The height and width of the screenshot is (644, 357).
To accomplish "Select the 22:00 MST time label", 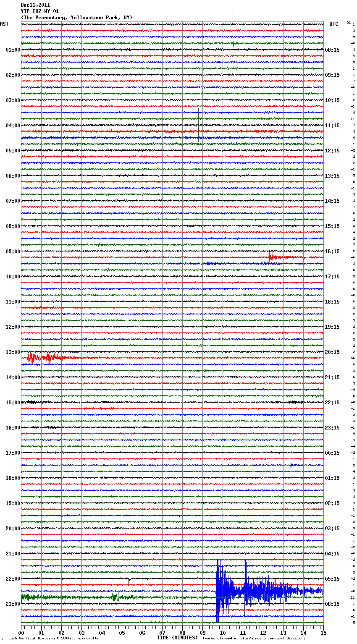I will pos(13,579).
